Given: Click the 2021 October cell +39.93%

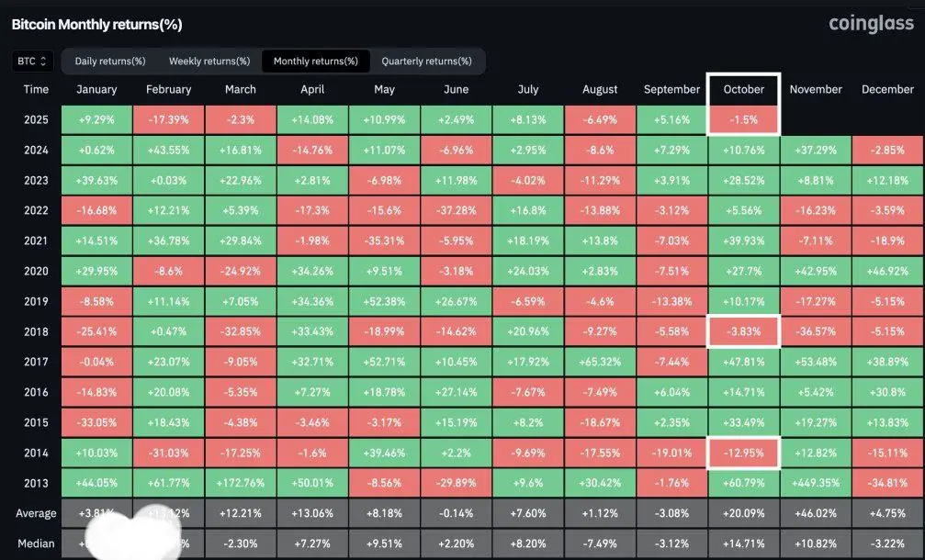Looking at the screenshot, I should (743, 241).
